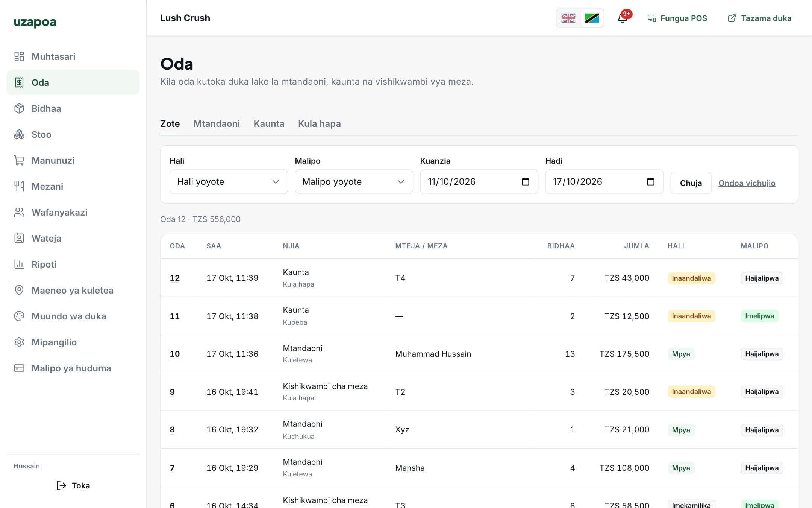Click the uzapoa logo
Viewport: 812px width, 508px height.
coord(35,22)
